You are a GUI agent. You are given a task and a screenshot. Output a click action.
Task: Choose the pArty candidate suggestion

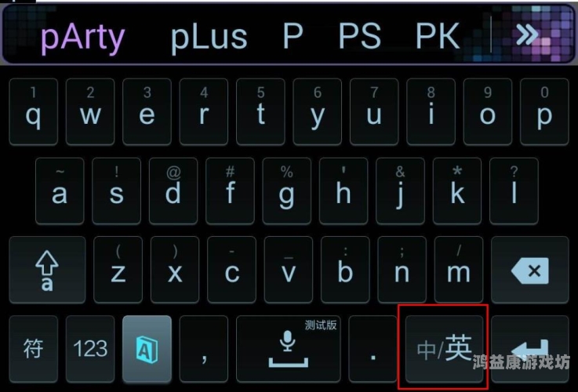coord(82,37)
